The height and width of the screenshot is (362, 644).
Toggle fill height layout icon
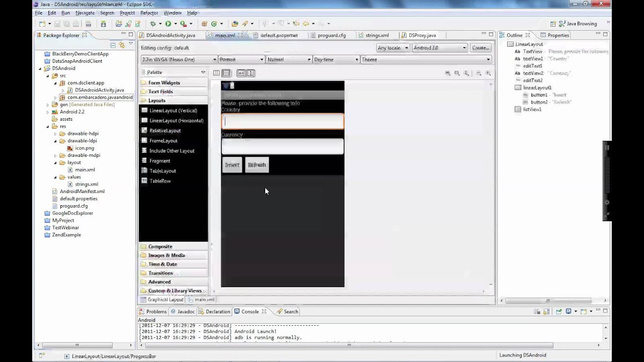(x=251, y=73)
